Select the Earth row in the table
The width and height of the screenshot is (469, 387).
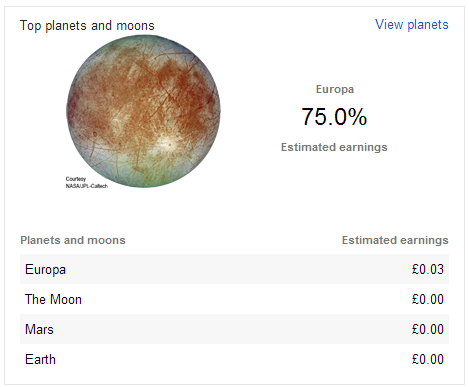234,359
